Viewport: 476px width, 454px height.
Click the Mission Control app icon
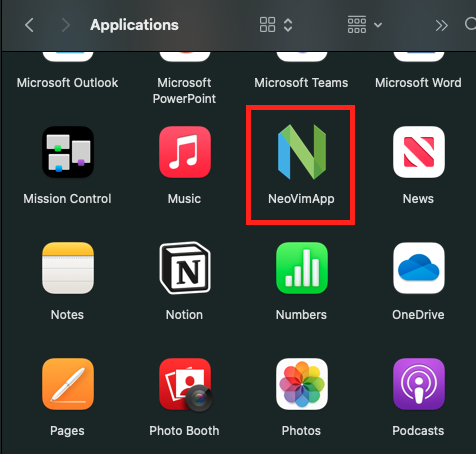pyautogui.click(x=68, y=152)
